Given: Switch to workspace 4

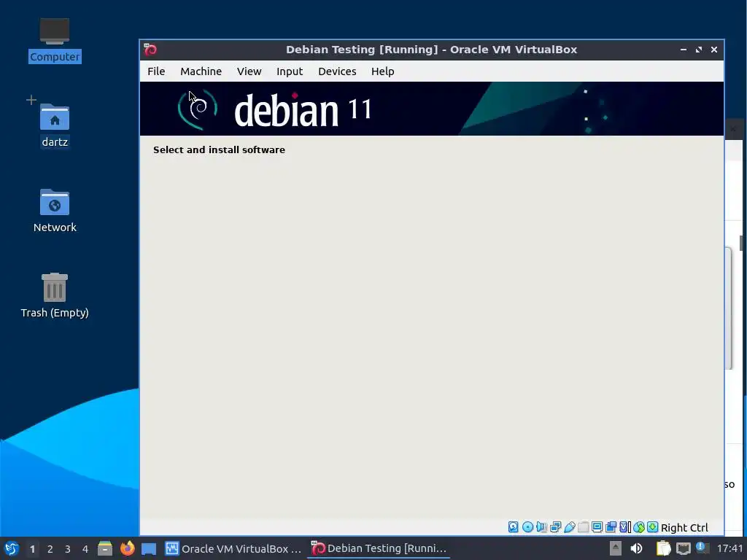Looking at the screenshot, I should [x=85, y=549].
